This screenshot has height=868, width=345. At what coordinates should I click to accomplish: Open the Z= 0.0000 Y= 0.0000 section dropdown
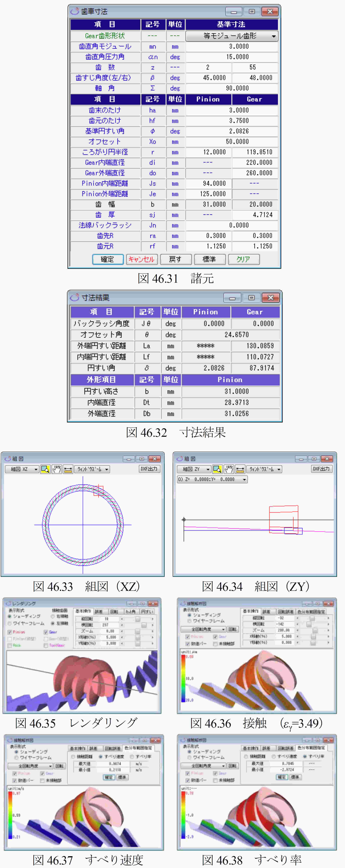(212, 479)
